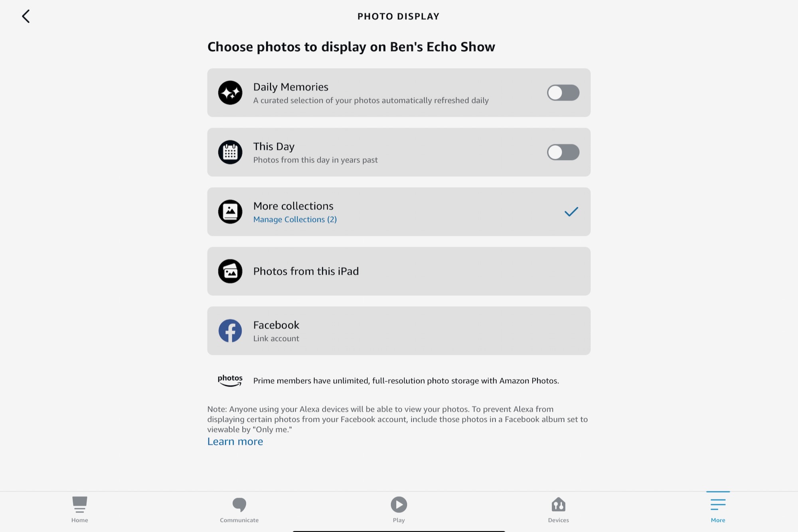The height and width of the screenshot is (532, 798).
Task: Expand Facebook Link account options
Action: coord(399,330)
